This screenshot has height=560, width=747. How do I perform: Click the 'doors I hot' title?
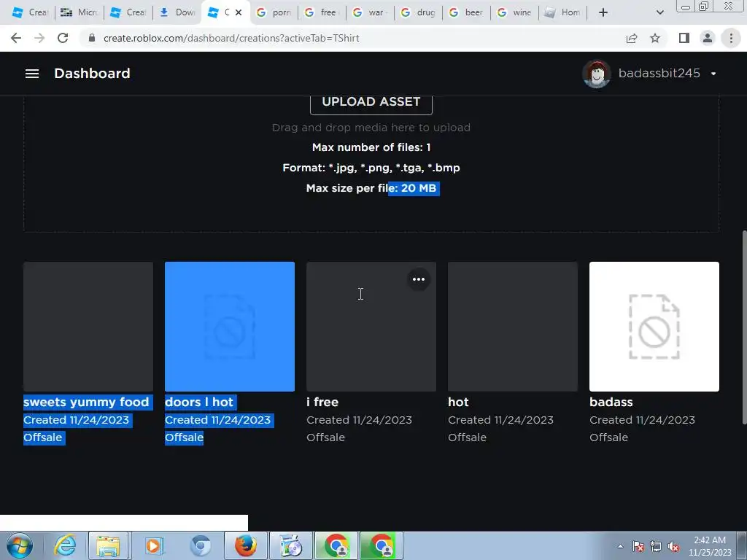click(199, 402)
